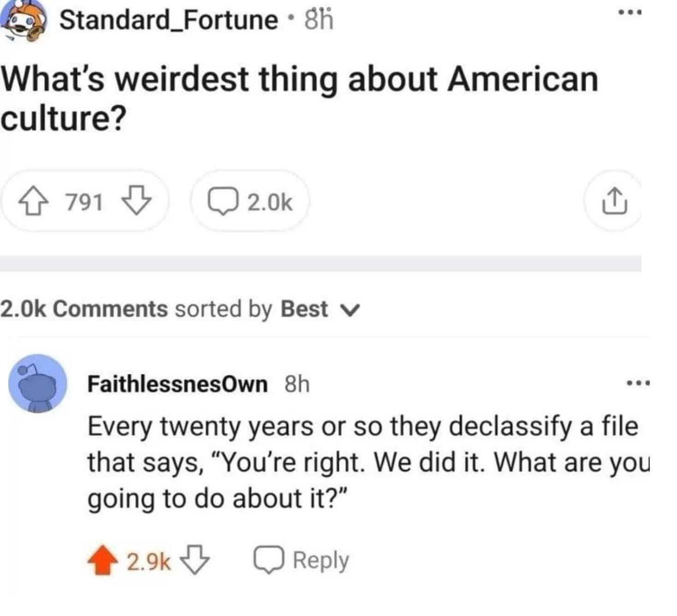Open the comment's three-dot overflow menu
677x616 pixels.
(x=638, y=383)
